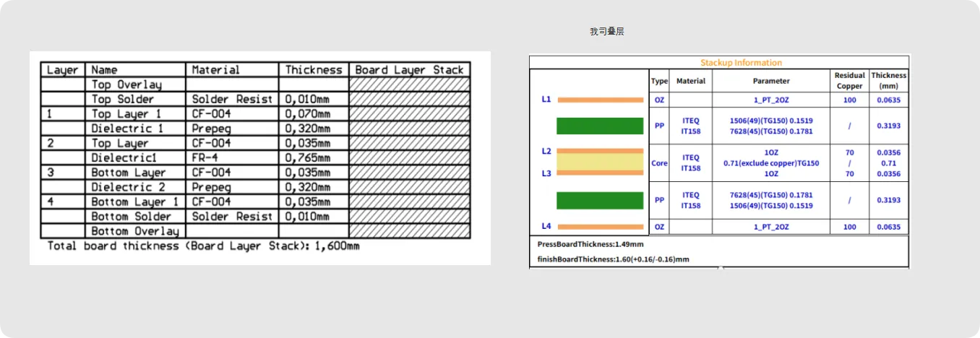The width and height of the screenshot is (980, 338).
Task: Click the "0.71(exclude copper)TG150" parameter
Action: 771,163
